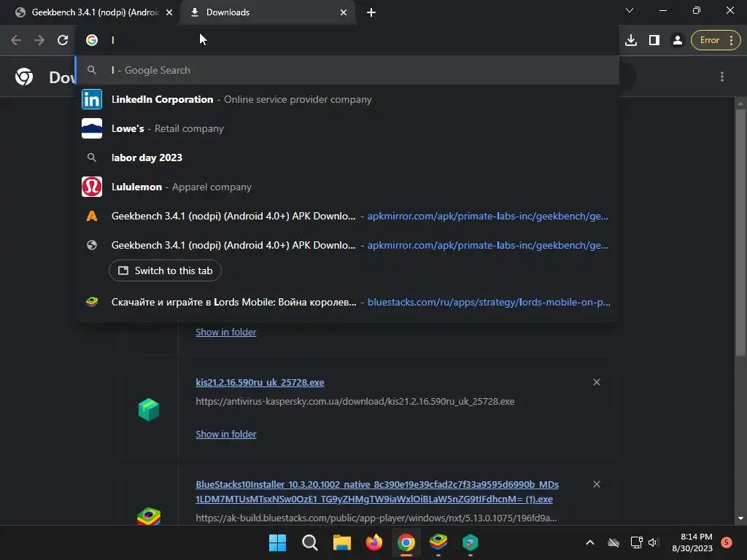The width and height of the screenshot is (747, 560).
Task: Launch Firefox from the taskbar
Action: tap(374, 542)
